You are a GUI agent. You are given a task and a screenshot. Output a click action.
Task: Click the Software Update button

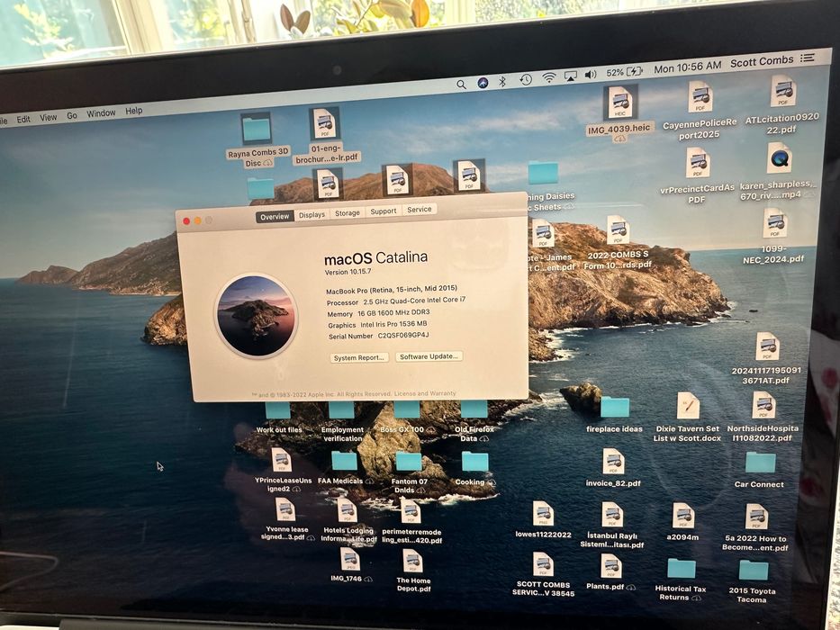click(x=429, y=356)
